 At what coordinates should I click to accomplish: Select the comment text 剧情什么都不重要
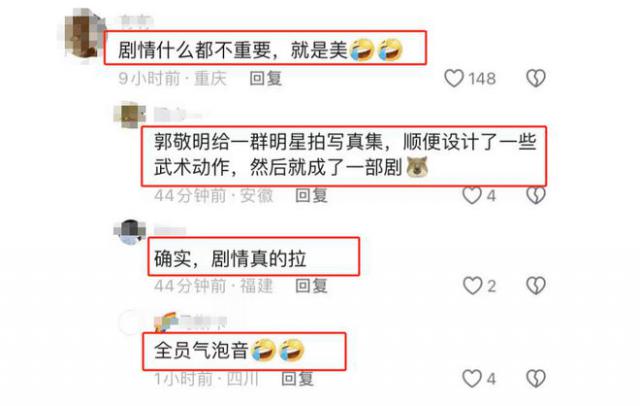pyautogui.click(x=194, y=50)
